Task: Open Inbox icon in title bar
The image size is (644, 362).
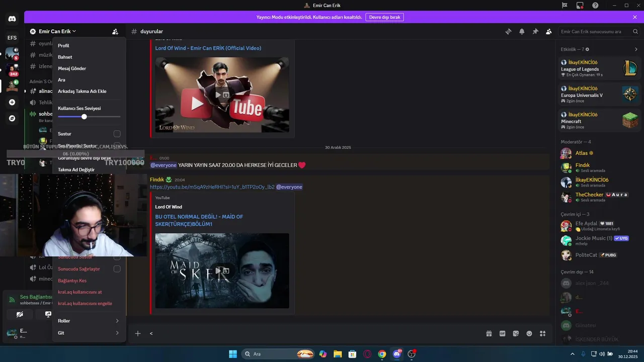Action: tap(580, 6)
